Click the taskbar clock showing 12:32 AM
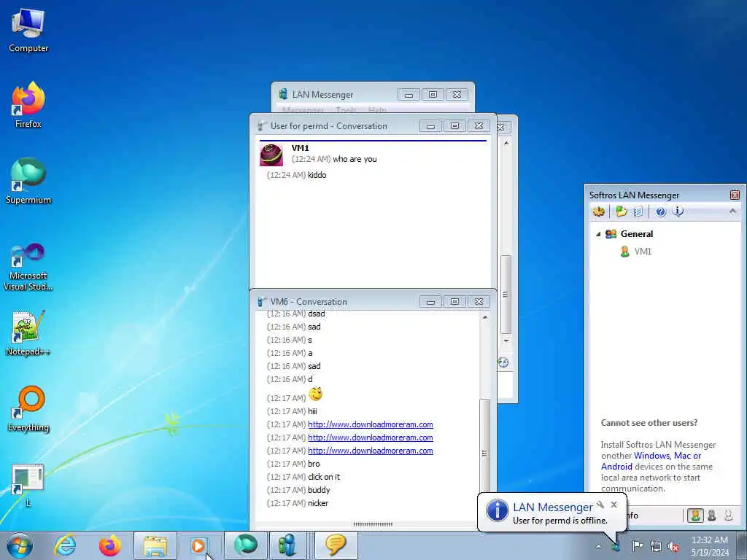The image size is (747, 560). [x=709, y=546]
